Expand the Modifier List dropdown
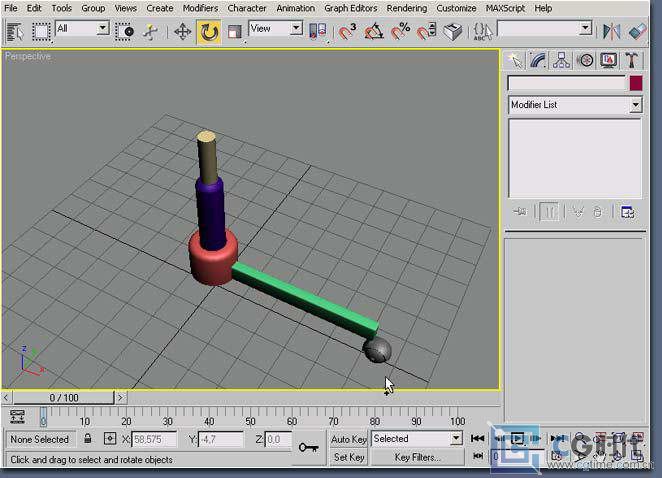Image resolution: width=662 pixels, height=478 pixels. coord(635,105)
